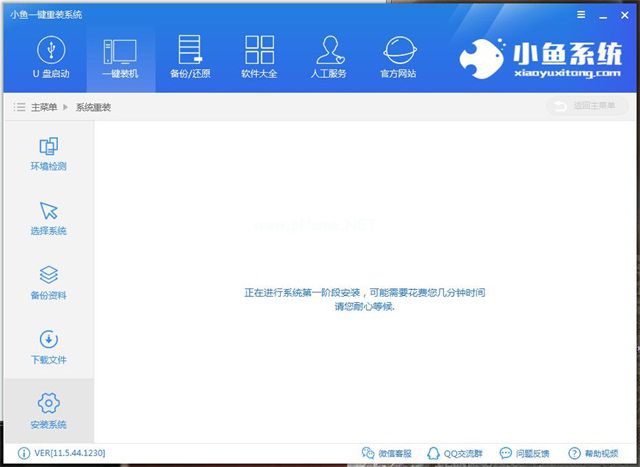Select 安装系统 step in sidebar
This screenshot has height=467, width=640.
coord(49,411)
